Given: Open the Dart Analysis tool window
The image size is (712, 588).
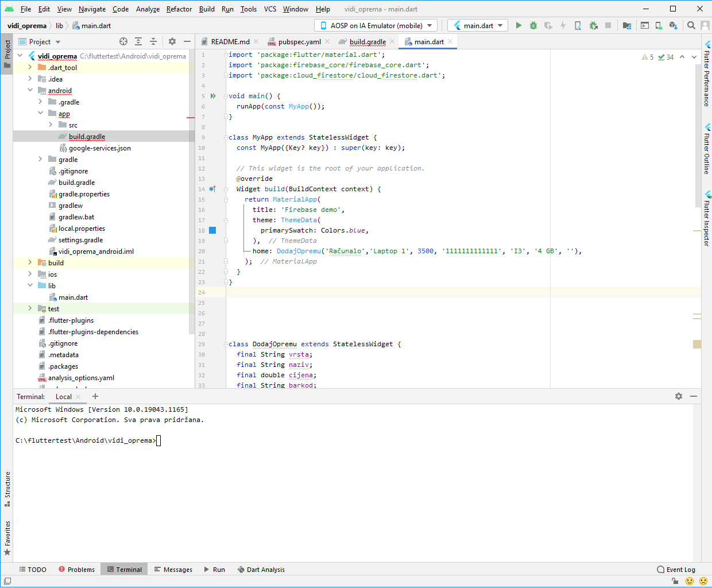Looking at the screenshot, I should click(x=261, y=570).
